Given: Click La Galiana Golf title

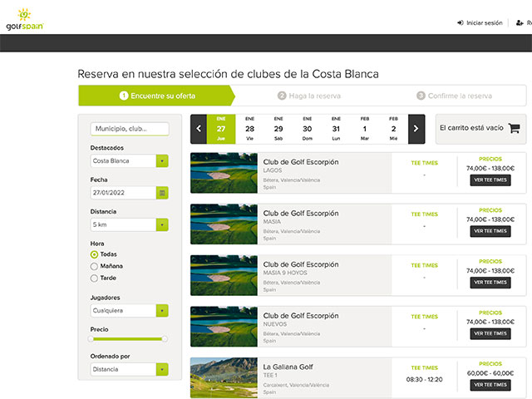Looking at the screenshot, I should 288,367.
